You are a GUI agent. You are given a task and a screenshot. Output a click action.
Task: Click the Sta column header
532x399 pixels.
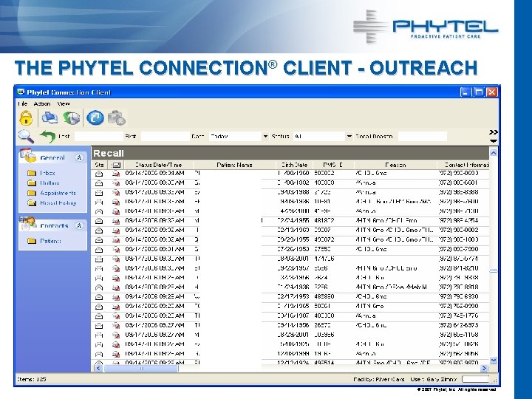100,165
